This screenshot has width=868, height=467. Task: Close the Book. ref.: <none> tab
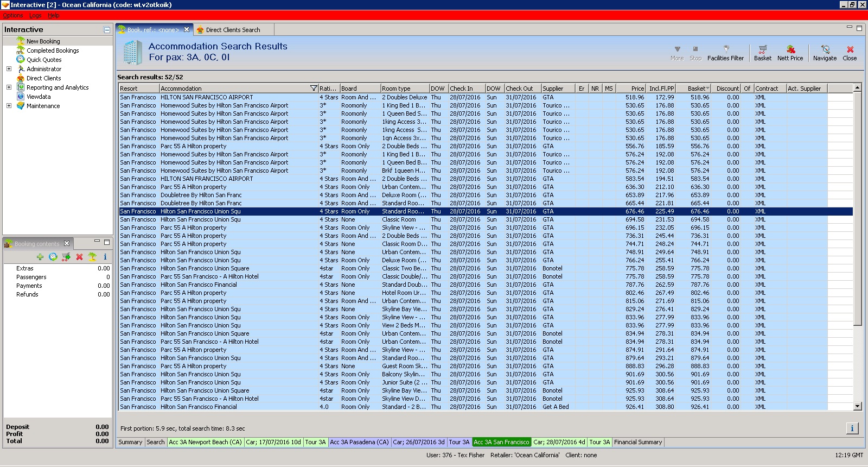coord(186,30)
